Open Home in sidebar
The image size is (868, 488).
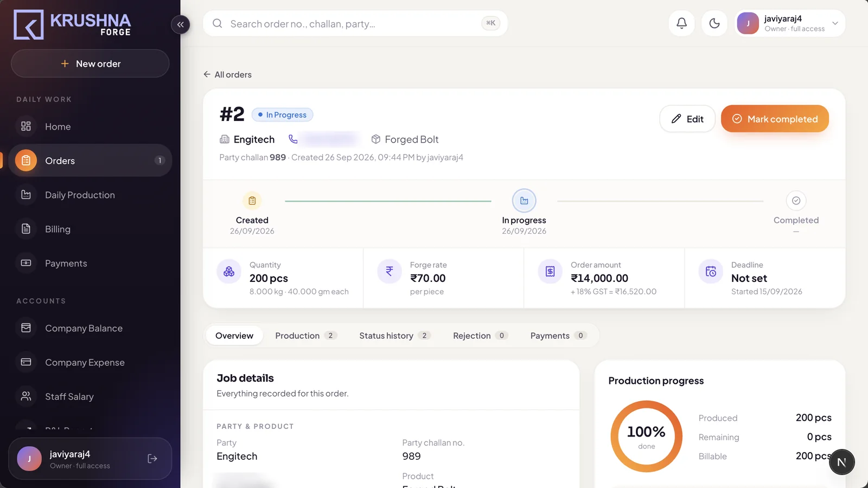tap(90, 126)
